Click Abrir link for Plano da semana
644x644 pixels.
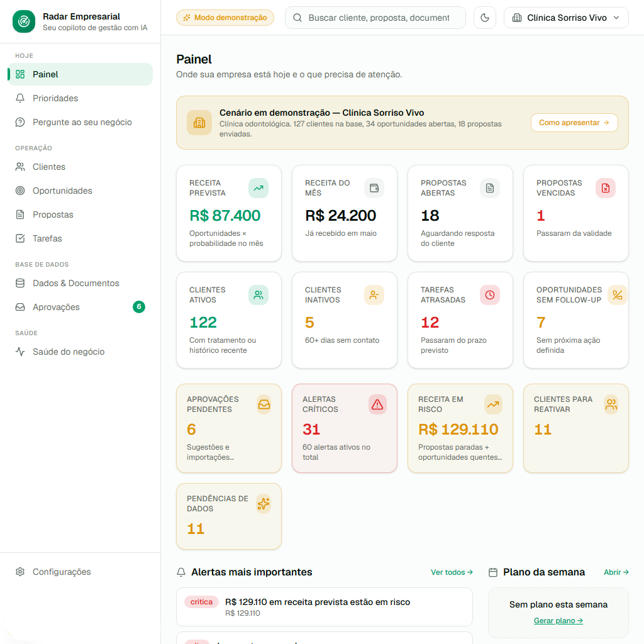pyautogui.click(x=616, y=572)
